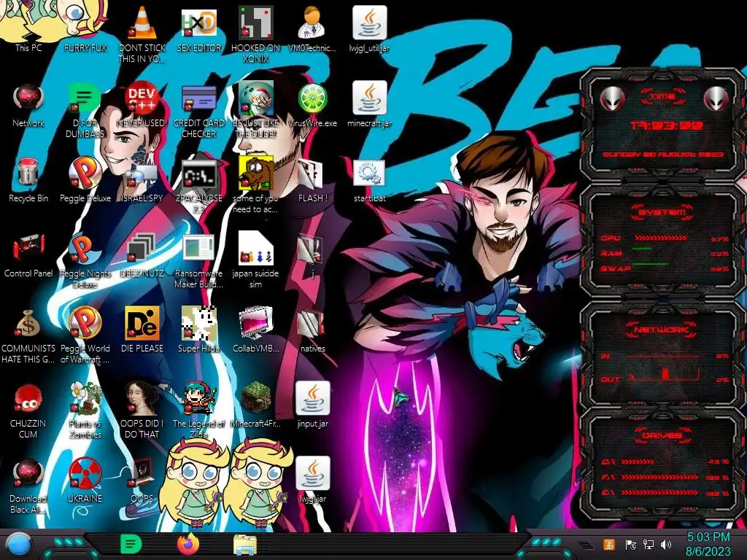The height and width of the screenshot is (560, 747).
Task: Click the Java tray icon
Action: click(x=609, y=544)
